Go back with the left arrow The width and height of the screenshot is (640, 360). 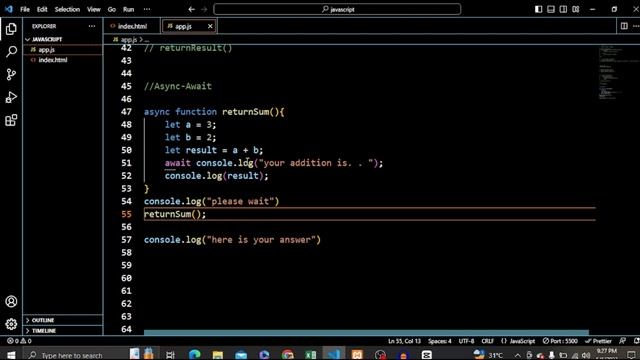pos(191,9)
